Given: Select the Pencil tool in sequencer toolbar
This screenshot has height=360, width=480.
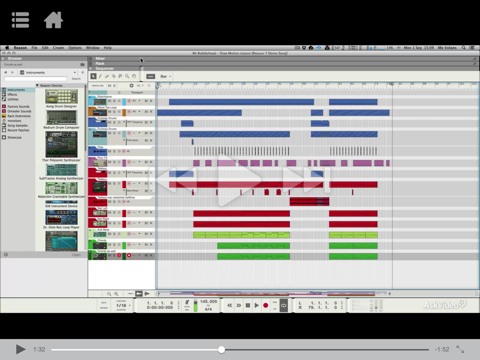Looking at the screenshot, I should point(100,76).
